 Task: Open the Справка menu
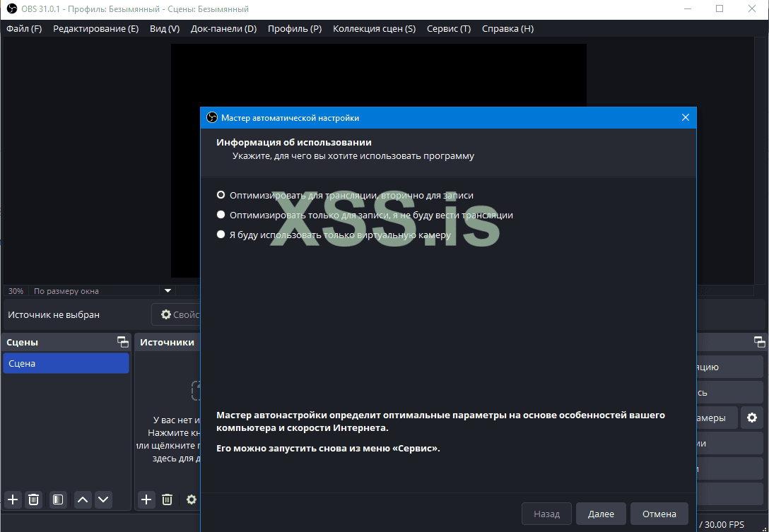(507, 28)
